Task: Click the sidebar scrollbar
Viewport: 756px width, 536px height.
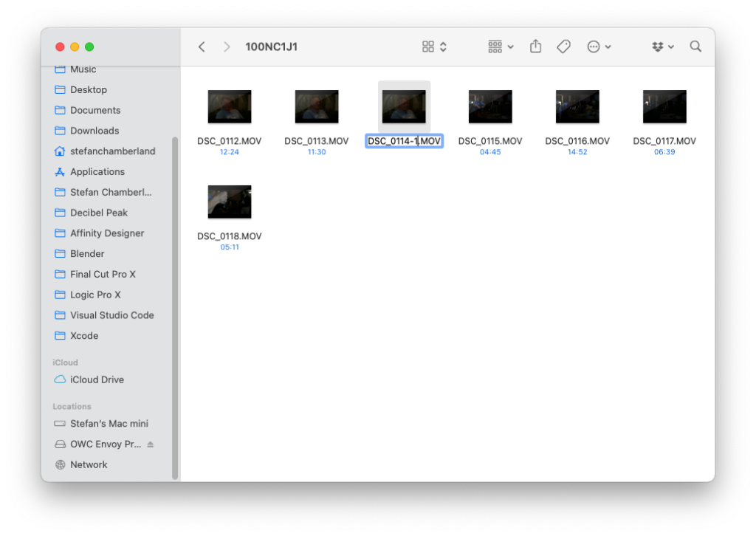Action: [175, 309]
